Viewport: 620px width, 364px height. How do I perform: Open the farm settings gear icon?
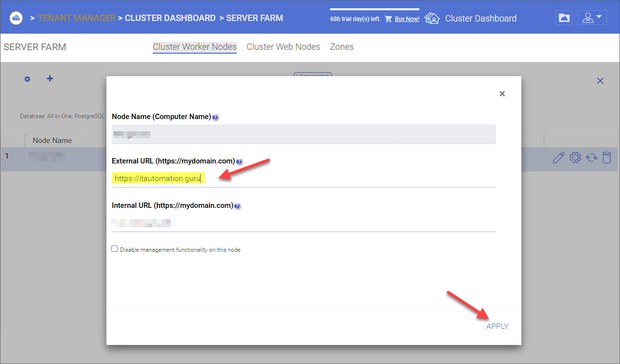[x=27, y=79]
